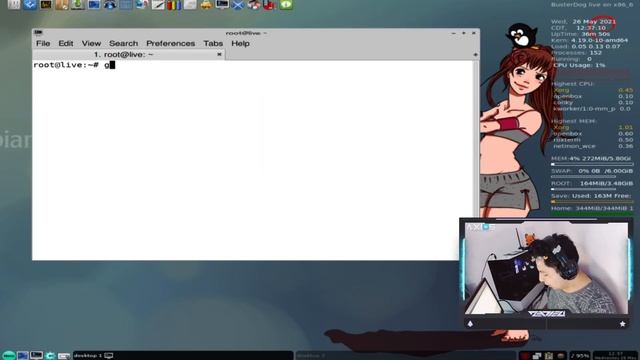Click the blue round gauge icon in launcher
The image size is (640, 360).
[x=110, y=4]
